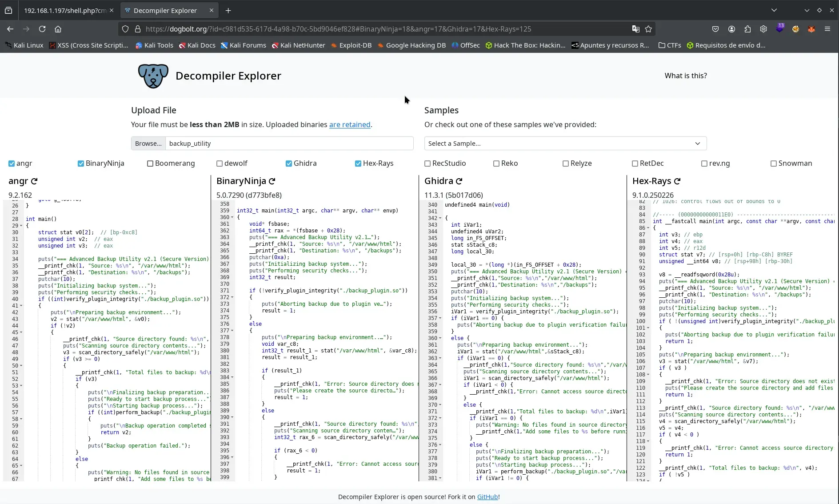Open the Select a Sample dropdown
The height and width of the screenshot is (504, 839).
click(x=565, y=144)
